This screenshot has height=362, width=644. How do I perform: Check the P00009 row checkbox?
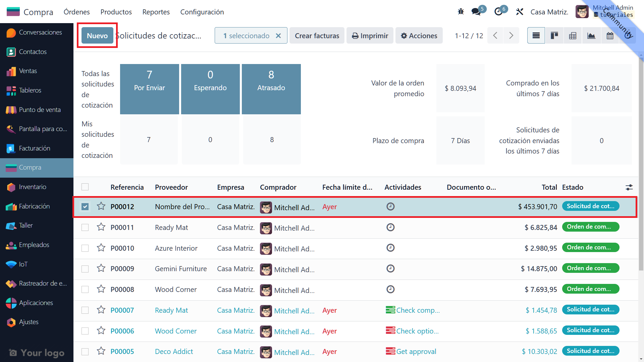pos(85,269)
